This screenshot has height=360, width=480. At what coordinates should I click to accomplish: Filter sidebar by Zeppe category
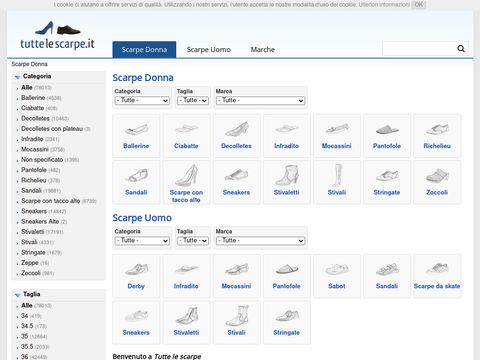pyautogui.click(x=30, y=263)
